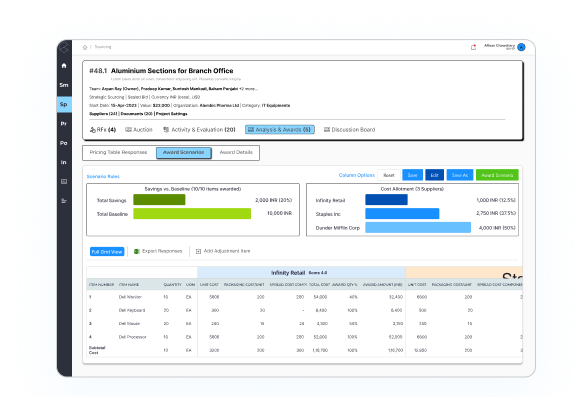This screenshot has height=397, width=586.
Task: Select the Analysis & Awards tab
Action: click(280, 130)
